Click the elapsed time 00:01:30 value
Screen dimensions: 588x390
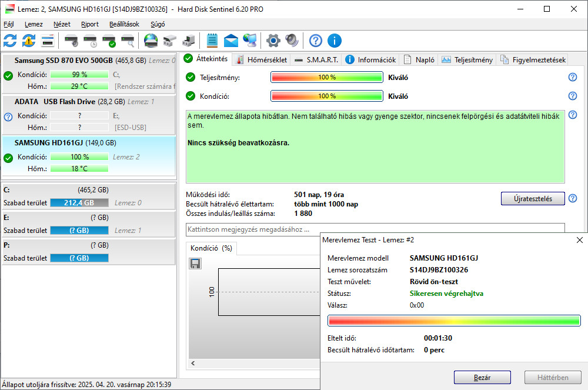point(437,338)
